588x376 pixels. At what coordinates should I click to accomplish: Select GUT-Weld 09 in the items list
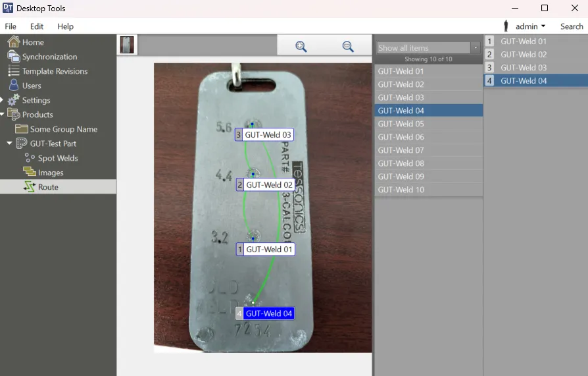pos(428,176)
